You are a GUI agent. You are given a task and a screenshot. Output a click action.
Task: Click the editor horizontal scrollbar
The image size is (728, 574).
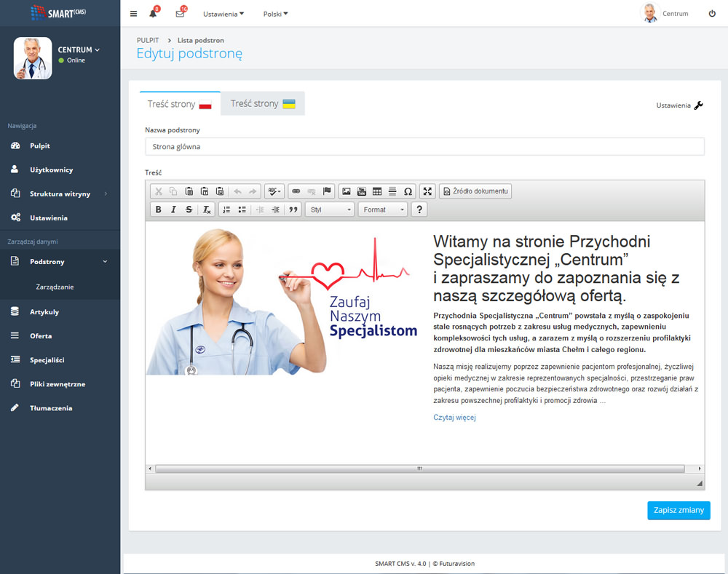(419, 469)
